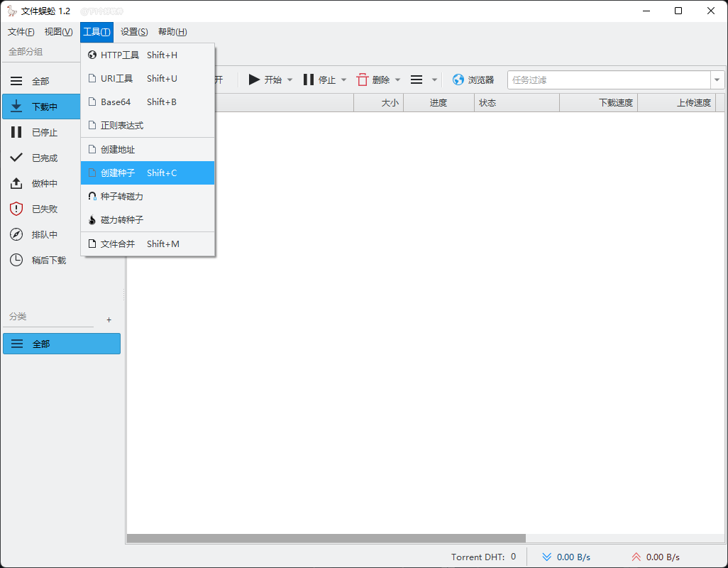Click the 稍后下载 clock icon

(x=16, y=260)
